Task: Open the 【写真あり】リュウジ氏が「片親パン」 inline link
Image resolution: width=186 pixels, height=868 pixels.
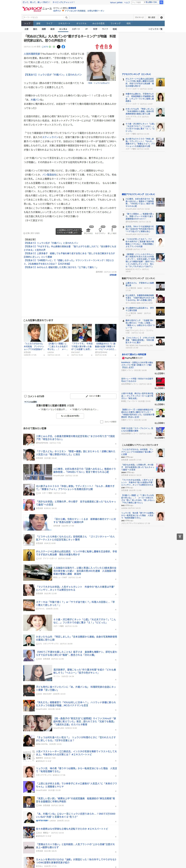Action: [x=53, y=75]
